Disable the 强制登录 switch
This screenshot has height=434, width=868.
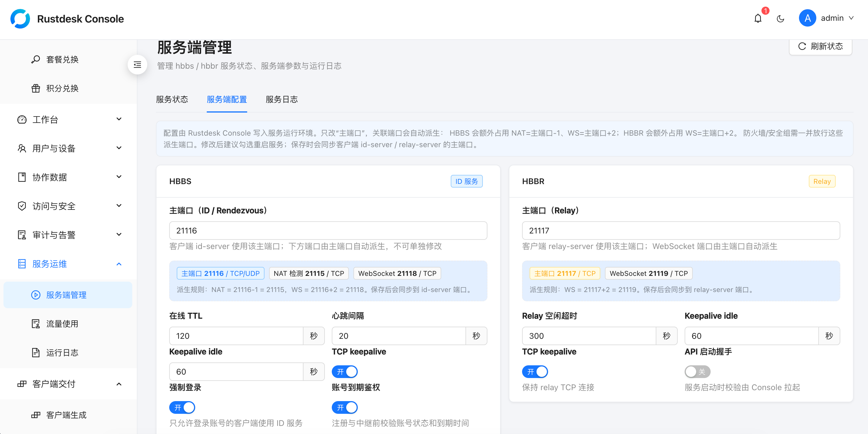pyautogui.click(x=182, y=407)
